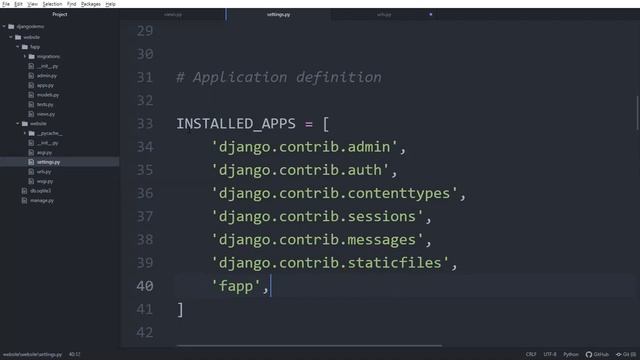Click file icon of db.sqlite3
The height and width of the screenshot is (360, 640).
[x=24, y=191]
